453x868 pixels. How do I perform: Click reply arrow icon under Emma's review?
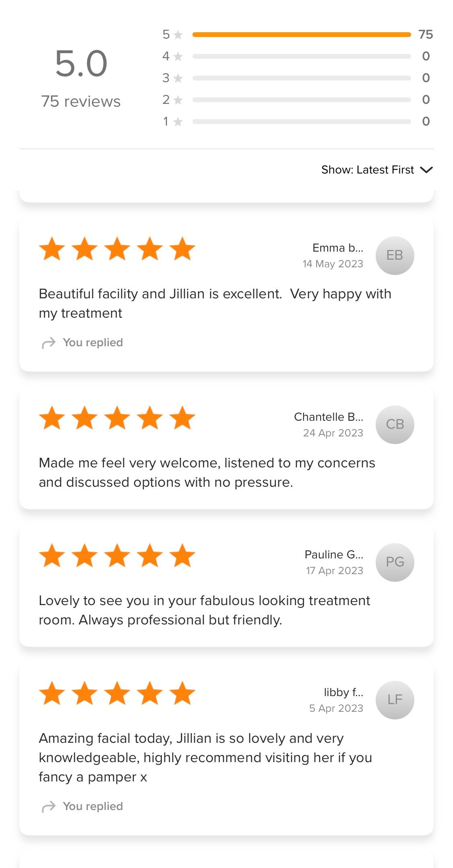[x=49, y=343]
